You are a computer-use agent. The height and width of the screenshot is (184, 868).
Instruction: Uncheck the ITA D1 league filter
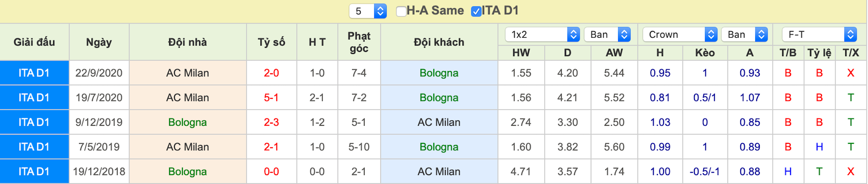pyautogui.click(x=476, y=11)
